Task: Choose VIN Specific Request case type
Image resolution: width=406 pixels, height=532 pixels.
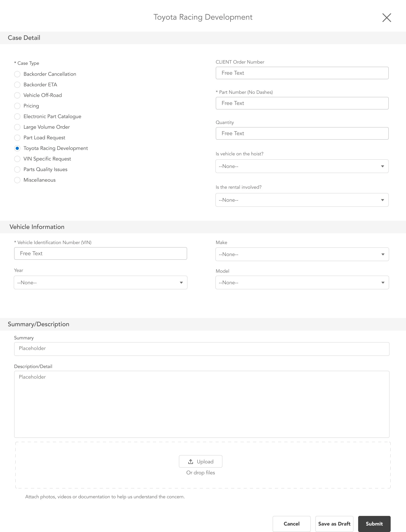Action: point(17,159)
